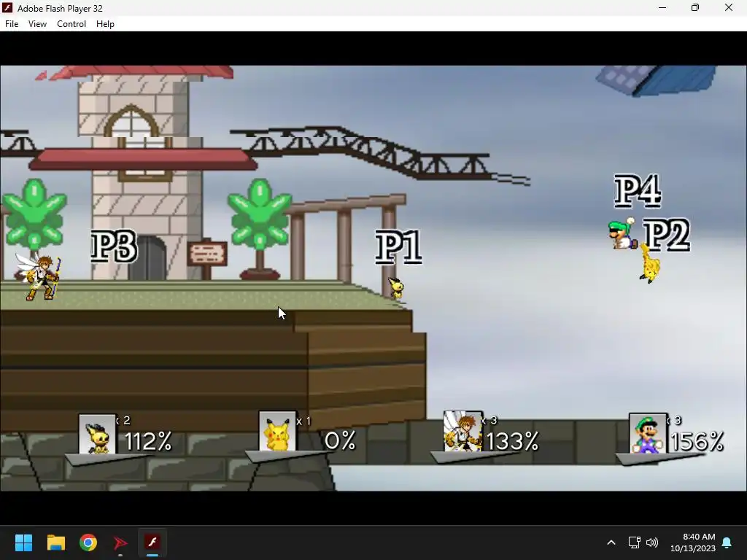Click the P4 player indicator label
Screen dimensions: 747x560
point(638,191)
